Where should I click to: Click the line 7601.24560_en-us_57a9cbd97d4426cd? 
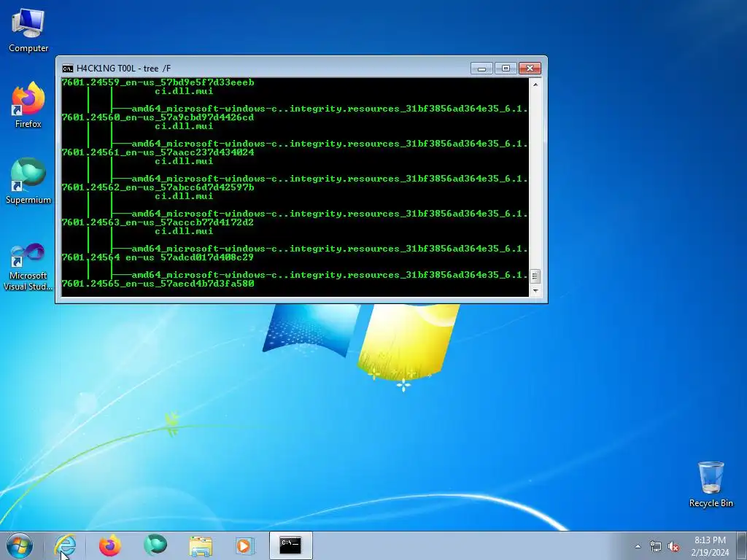pyautogui.click(x=158, y=117)
